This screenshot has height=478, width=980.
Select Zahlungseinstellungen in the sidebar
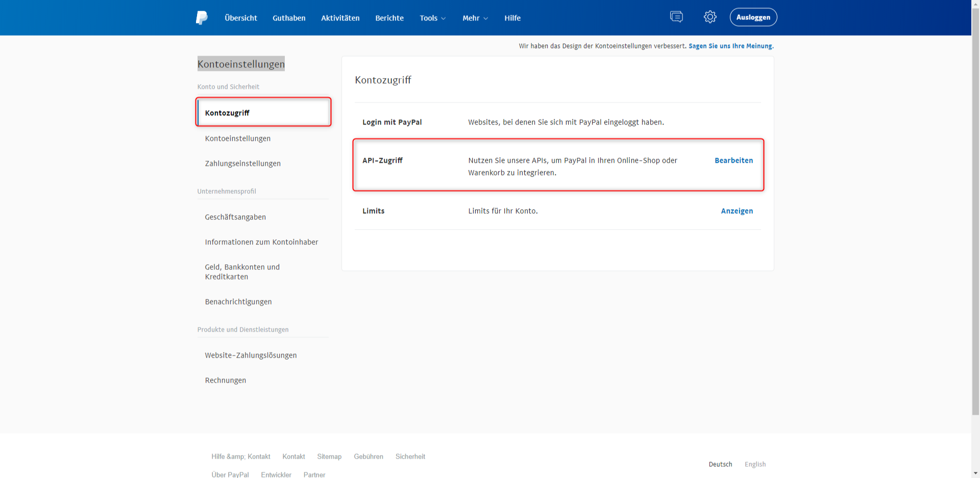(x=242, y=163)
